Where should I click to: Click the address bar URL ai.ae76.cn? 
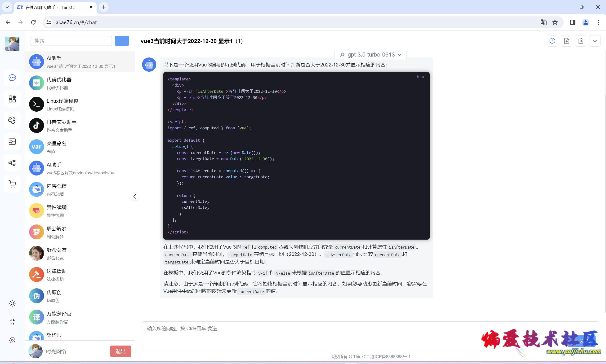point(76,22)
